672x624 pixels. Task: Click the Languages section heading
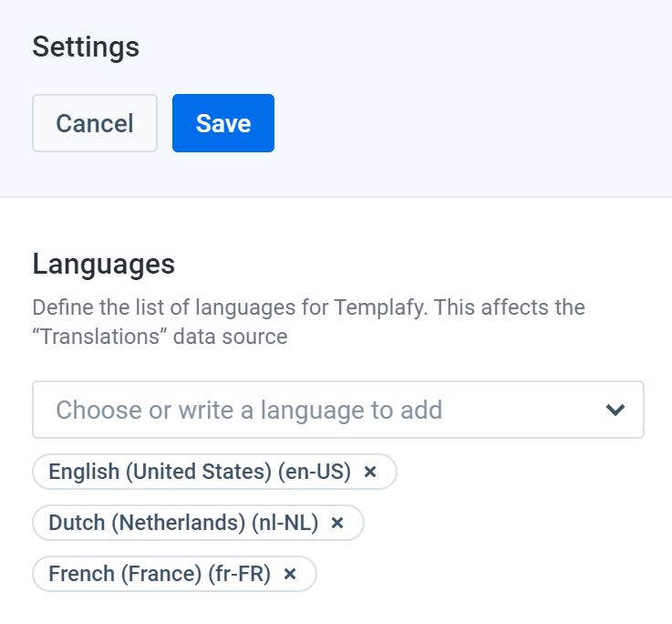(103, 265)
